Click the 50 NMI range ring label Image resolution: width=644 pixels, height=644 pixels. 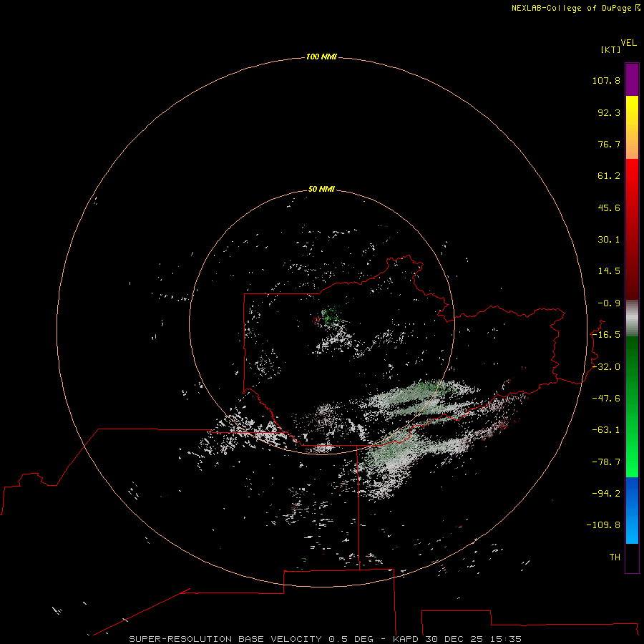321,189
